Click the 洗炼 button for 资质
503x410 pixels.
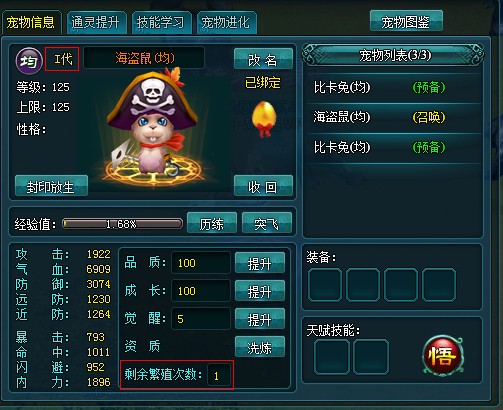pyautogui.click(x=260, y=347)
